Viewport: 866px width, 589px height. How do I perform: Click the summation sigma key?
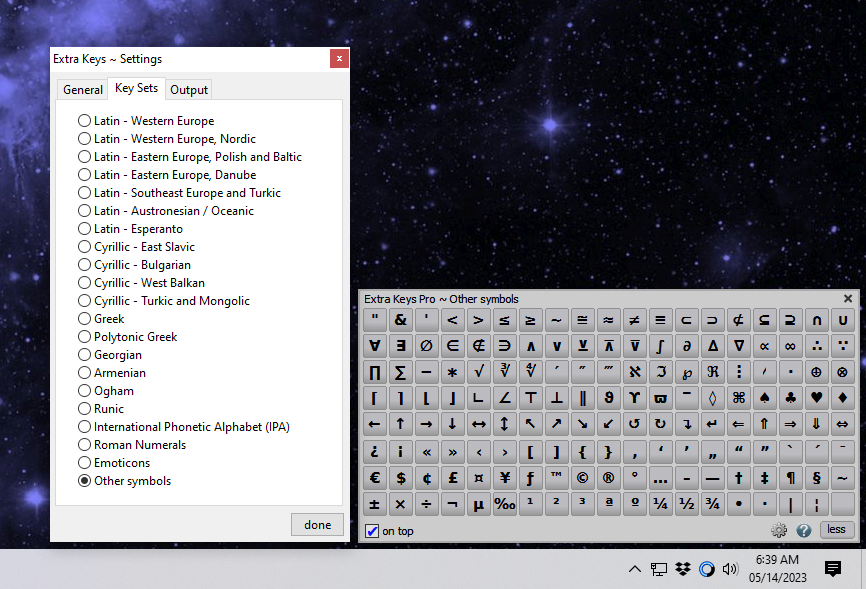click(400, 372)
